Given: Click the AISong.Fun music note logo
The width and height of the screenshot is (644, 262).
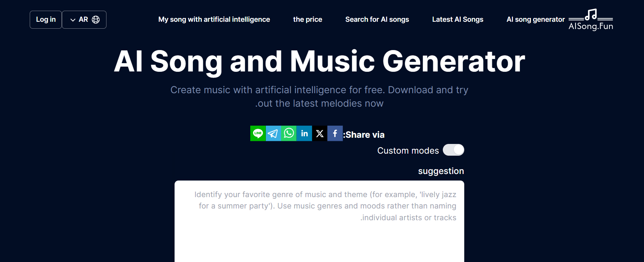Looking at the screenshot, I should tap(591, 20).
